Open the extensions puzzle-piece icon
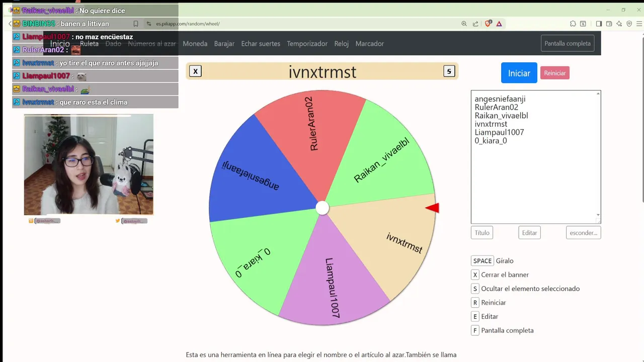The height and width of the screenshot is (362, 644). (573, 24)
